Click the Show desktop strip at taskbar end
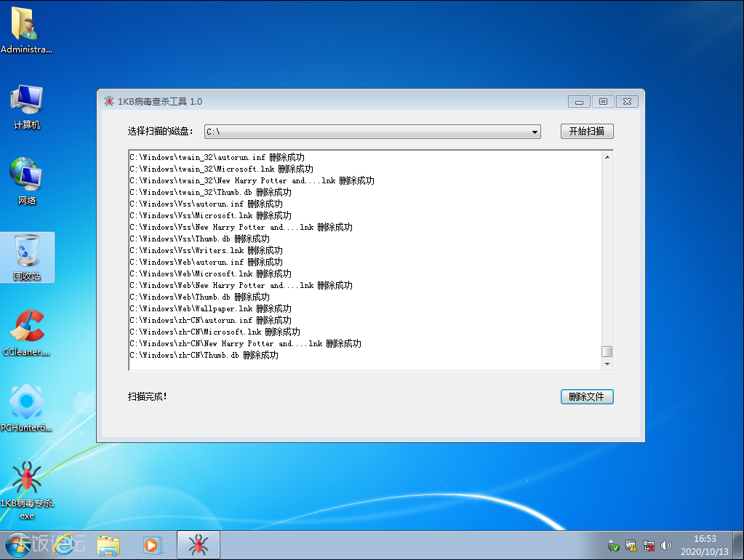744x560 pixels. (738, 545)
